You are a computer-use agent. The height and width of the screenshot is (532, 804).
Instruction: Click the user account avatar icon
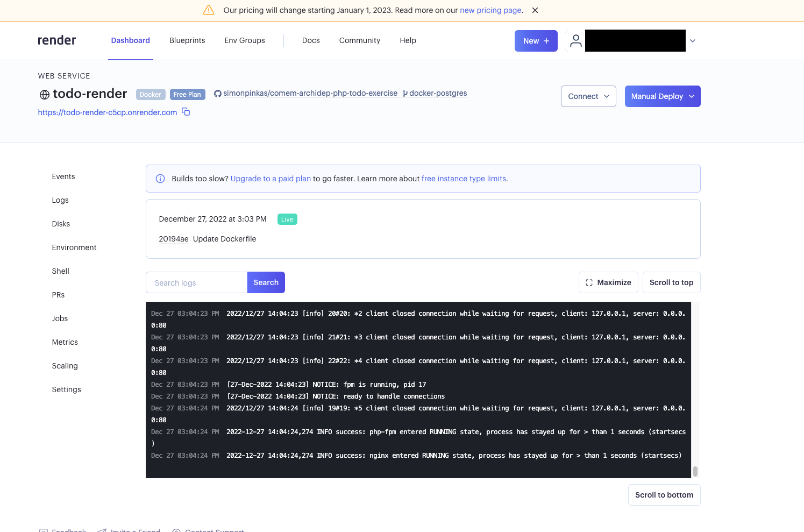tap(575, 41)
